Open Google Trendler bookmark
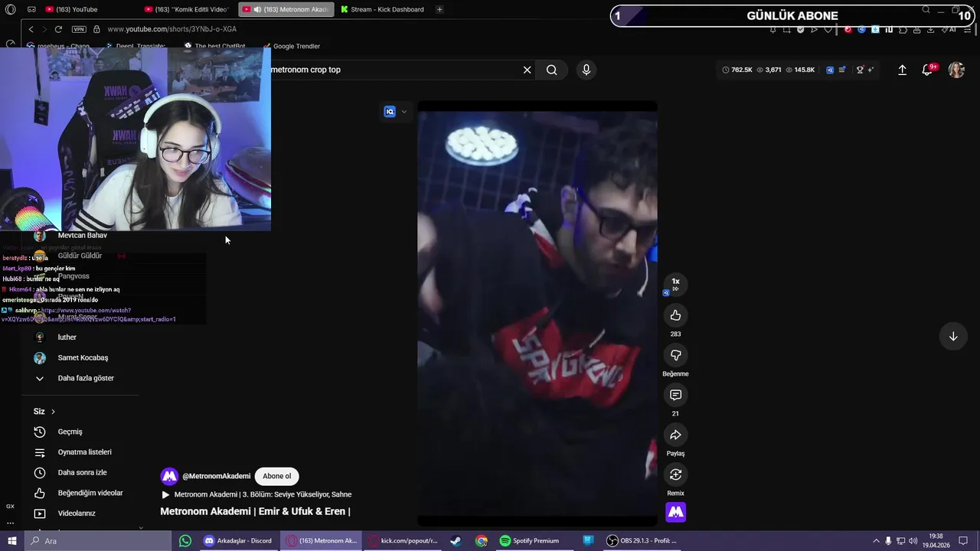980x551 pixels. coord(291,46)
